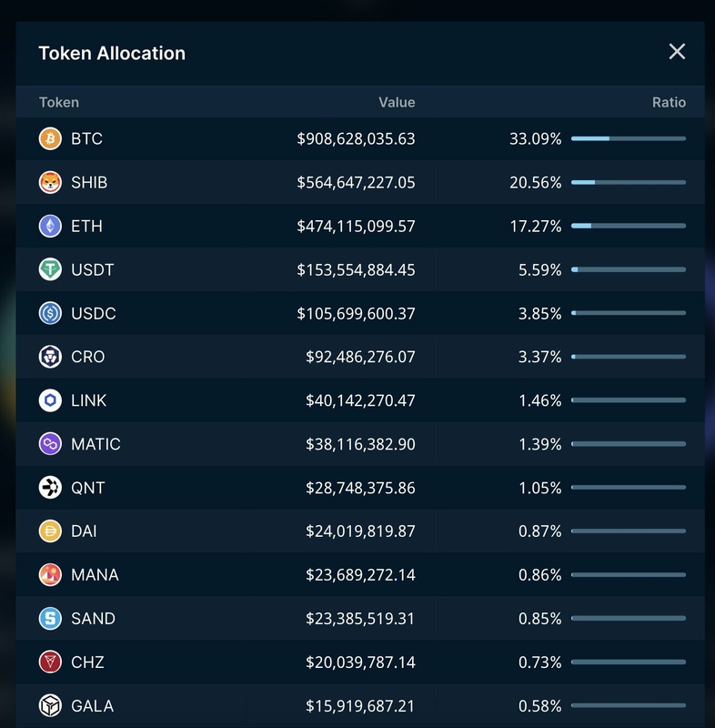Select the Ethereum ETH token icon
Screen dimensions: 715x728
tap(50, 226)
